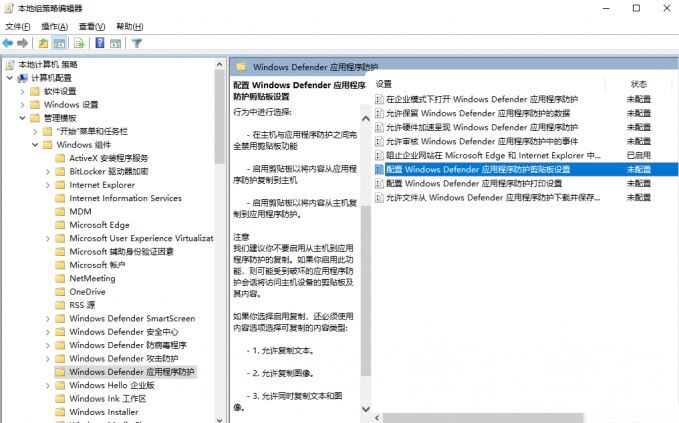Screen dimensions: 679x423
Task: Select Windows Installer folder
Action: [103, 412]
